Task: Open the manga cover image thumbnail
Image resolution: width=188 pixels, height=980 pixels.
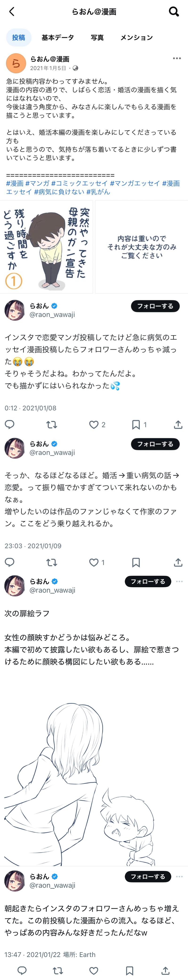Action: tap(47, 247)
